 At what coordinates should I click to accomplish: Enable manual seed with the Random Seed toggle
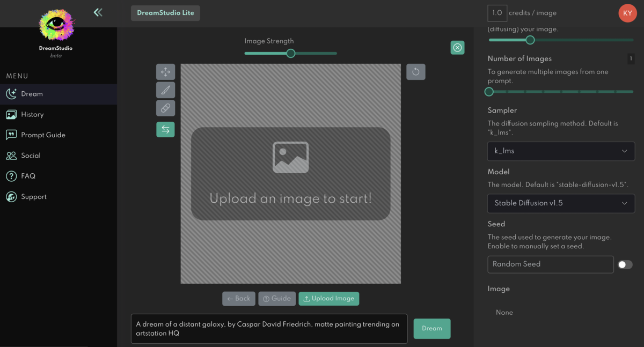(624, 264)
